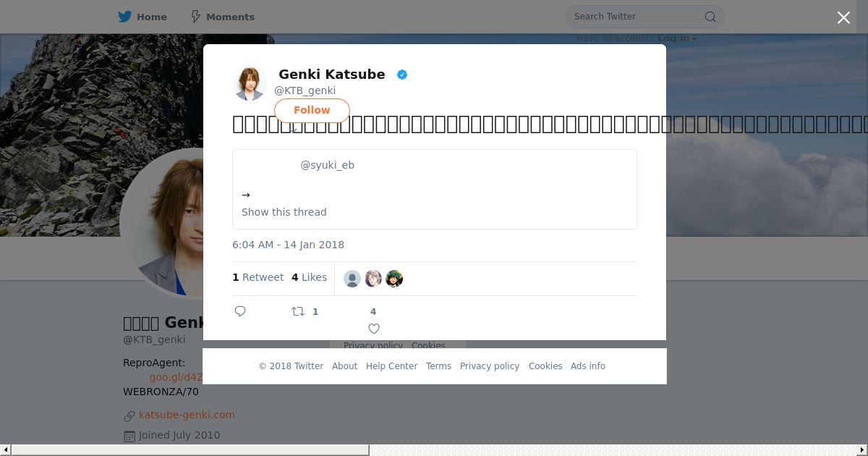This screenshot has height=456, width=868.
Task: Close the tweet overlay with X
Action: pyautogui.click(x=843, y=17)
